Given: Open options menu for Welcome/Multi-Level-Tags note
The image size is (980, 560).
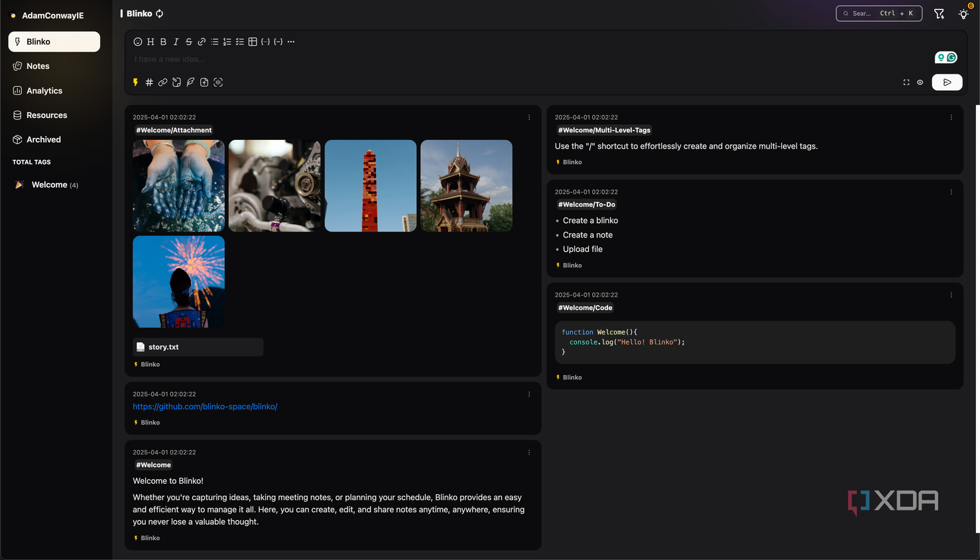Looking at the screenshot, I should point(951,117).
